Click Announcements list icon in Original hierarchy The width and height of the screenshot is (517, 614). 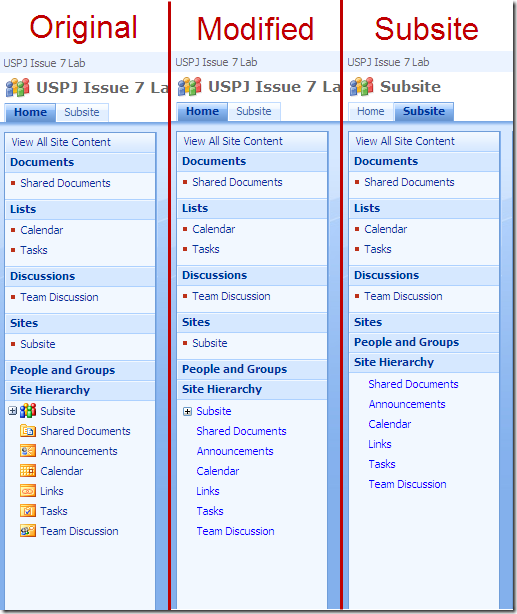coord(28,451)
